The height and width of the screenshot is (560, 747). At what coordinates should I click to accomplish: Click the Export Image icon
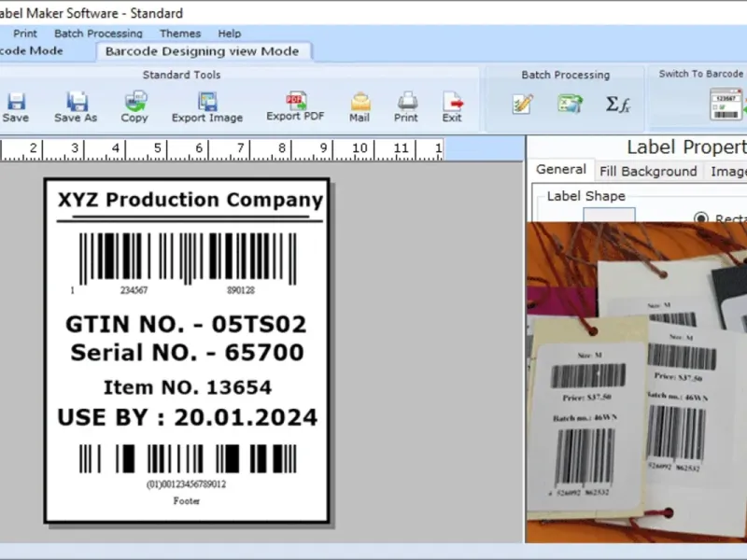tap(207, 101)
